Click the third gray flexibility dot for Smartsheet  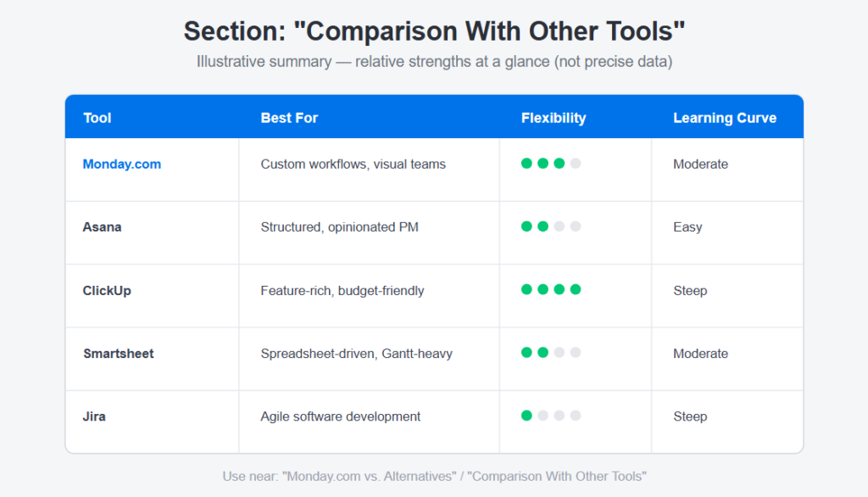[559, 352]
